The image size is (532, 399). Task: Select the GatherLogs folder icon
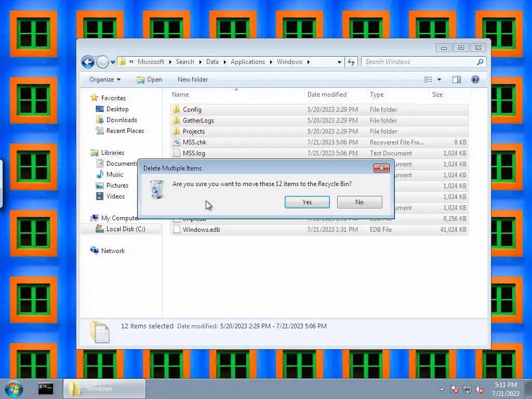coord(177,120)
